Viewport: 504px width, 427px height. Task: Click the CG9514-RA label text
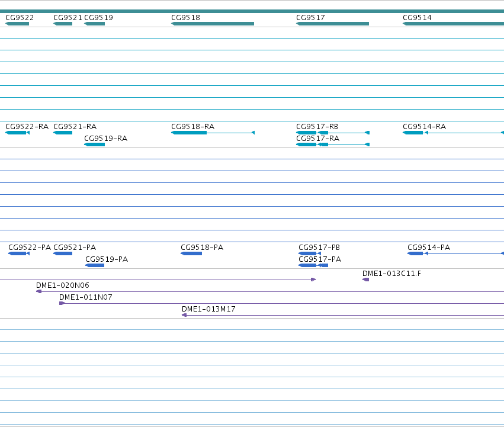pyautogui.click(x=424, y=127)
